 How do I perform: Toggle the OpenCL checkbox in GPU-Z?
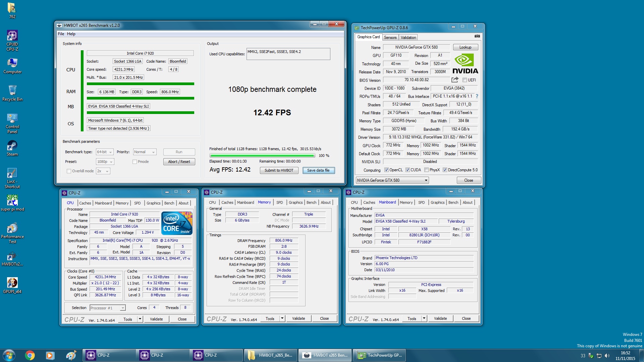point(386,170)
